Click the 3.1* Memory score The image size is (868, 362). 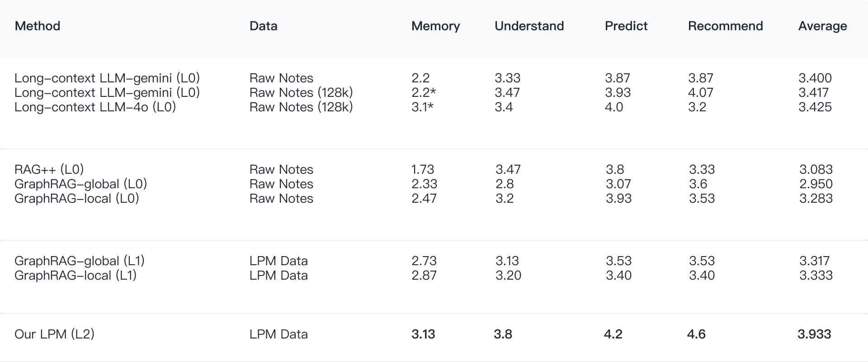point(424,107)
